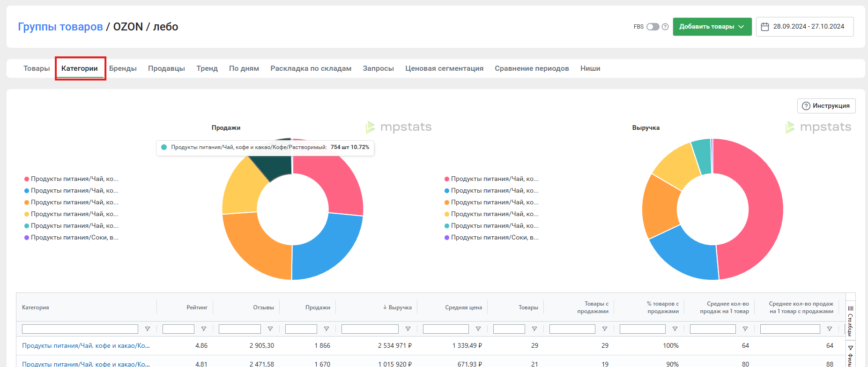Viewport: 868px width, 367px height.
Task: Open the Категория column filter funnel icon
Action: pyautogui.click(x=148, y=329)
